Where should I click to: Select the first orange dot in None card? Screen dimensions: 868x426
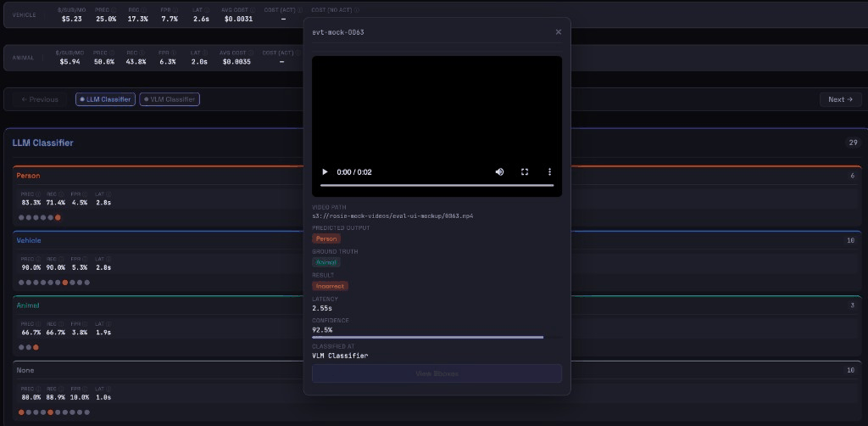point(21,412)
